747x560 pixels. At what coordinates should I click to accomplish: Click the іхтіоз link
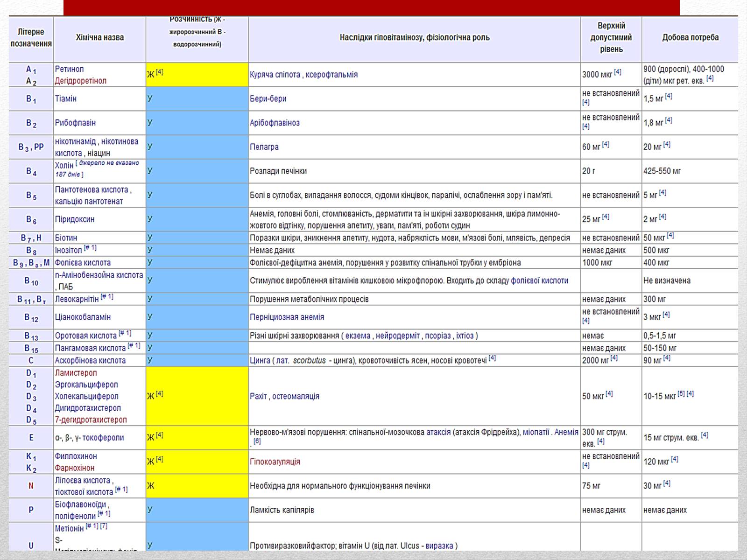(465, 336)
